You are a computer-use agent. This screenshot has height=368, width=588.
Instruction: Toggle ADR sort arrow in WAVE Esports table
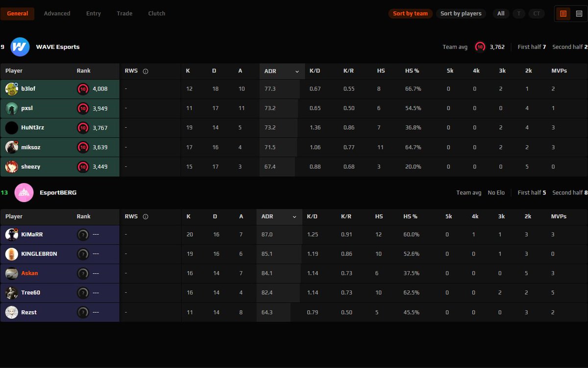pyautogui.click(x=297, y=71)
